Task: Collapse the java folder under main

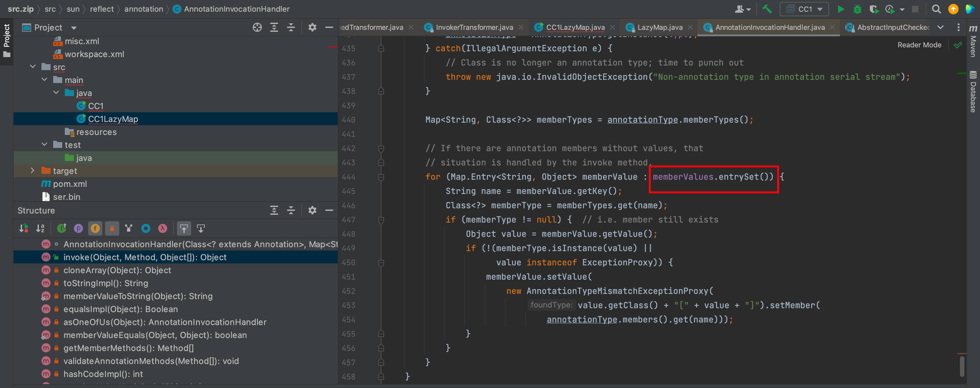Action: (56, 92)
